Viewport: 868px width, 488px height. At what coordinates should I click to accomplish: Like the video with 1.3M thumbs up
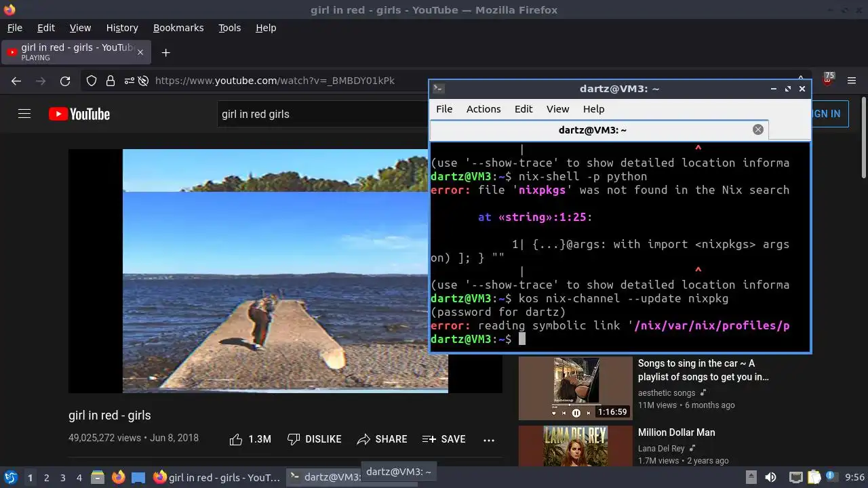pos(250,439)
